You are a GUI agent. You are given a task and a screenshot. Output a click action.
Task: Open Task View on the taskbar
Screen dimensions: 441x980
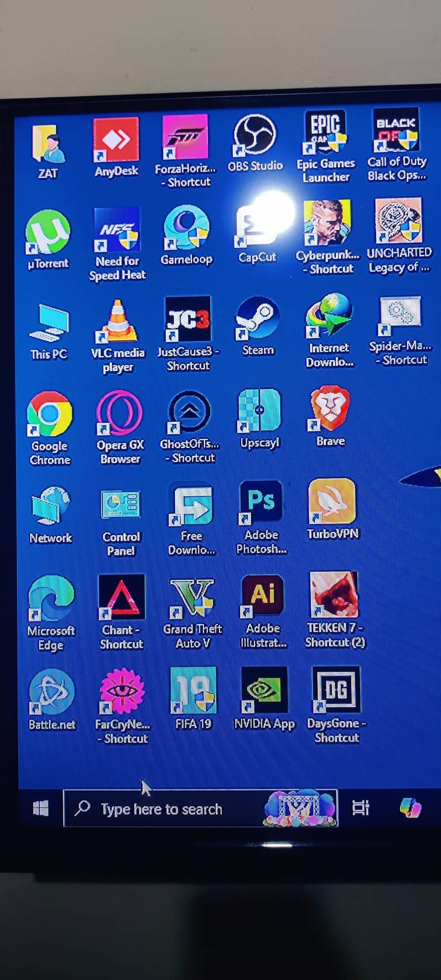coord(361,808)
